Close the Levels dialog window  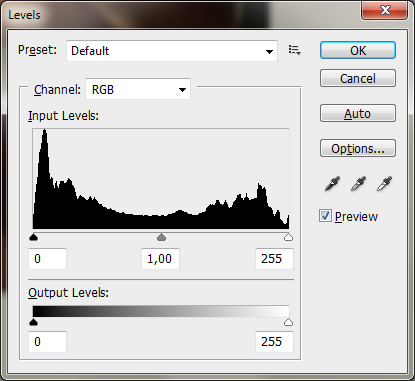(385, 10)
